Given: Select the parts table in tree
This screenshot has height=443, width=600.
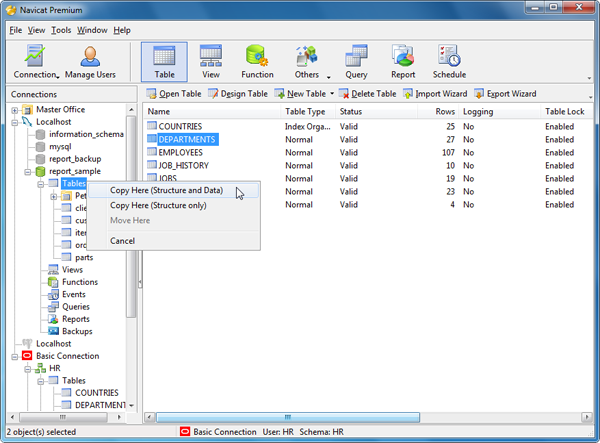Looking at the screenshot, I should coord(84,257).
